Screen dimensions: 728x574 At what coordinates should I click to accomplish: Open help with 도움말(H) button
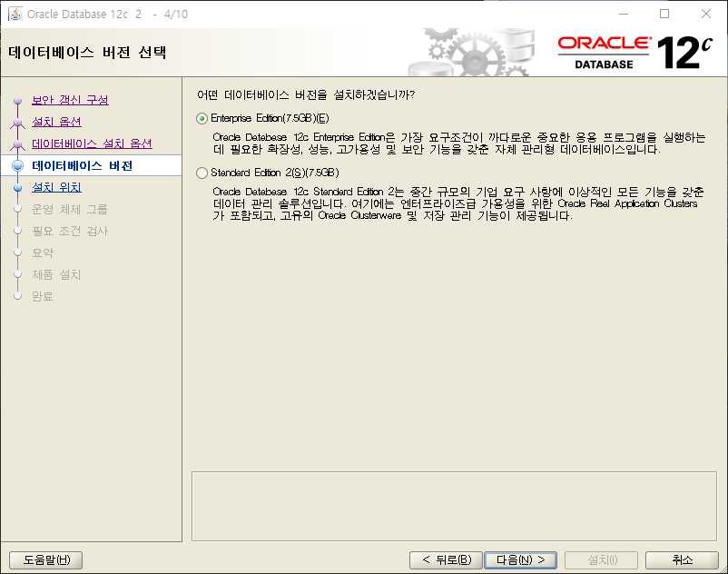tap(46, 560)
